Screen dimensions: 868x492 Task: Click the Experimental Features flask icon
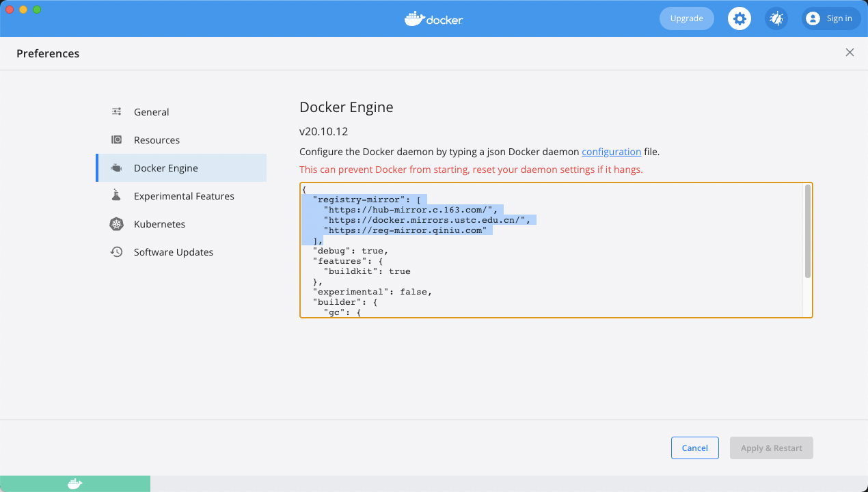[x=117, y=196]
